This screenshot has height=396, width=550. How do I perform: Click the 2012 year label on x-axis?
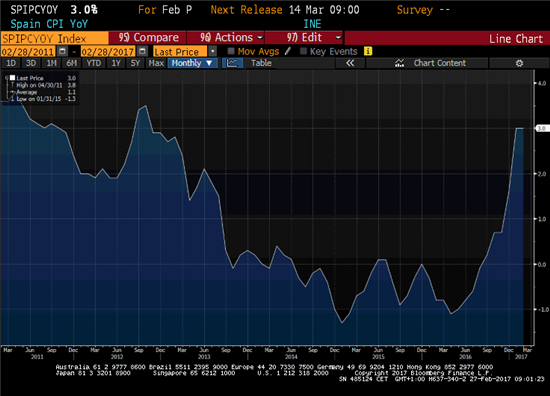click(x=117, y=357)
